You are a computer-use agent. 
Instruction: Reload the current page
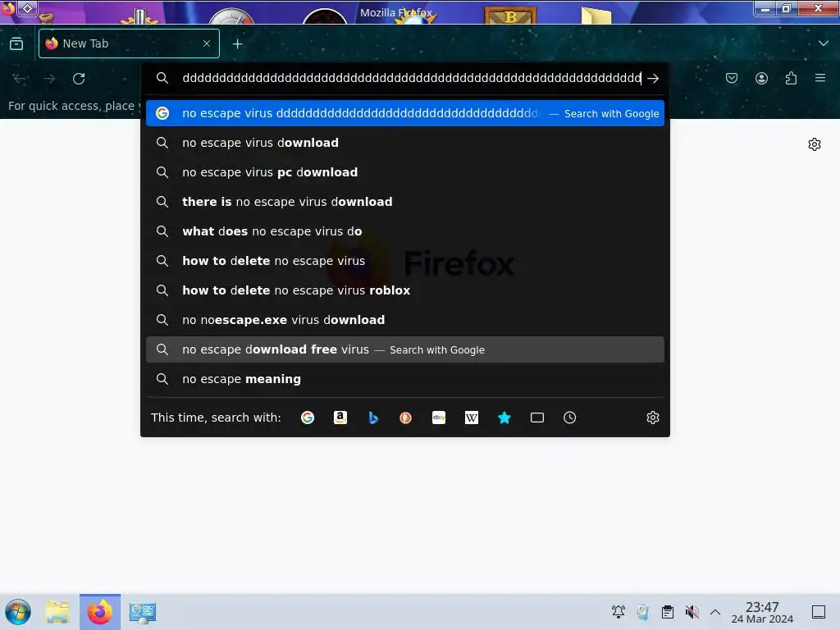pos(79,79)
